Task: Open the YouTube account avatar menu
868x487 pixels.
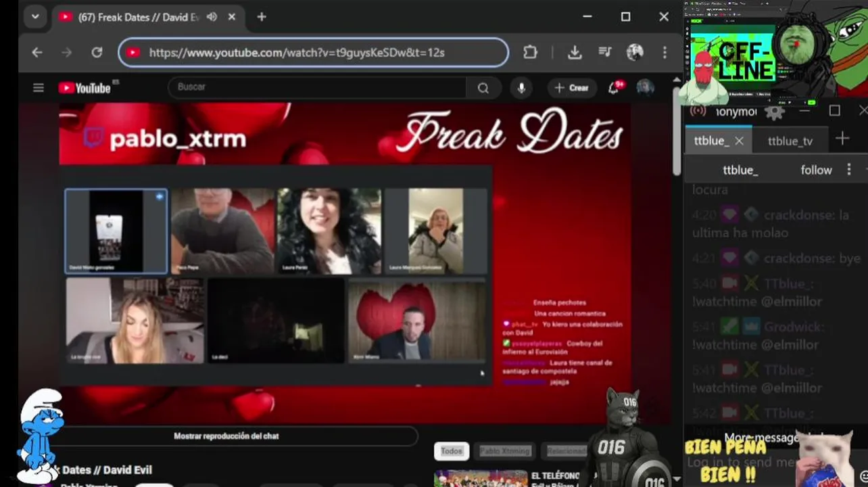Action: click(645, 88)
